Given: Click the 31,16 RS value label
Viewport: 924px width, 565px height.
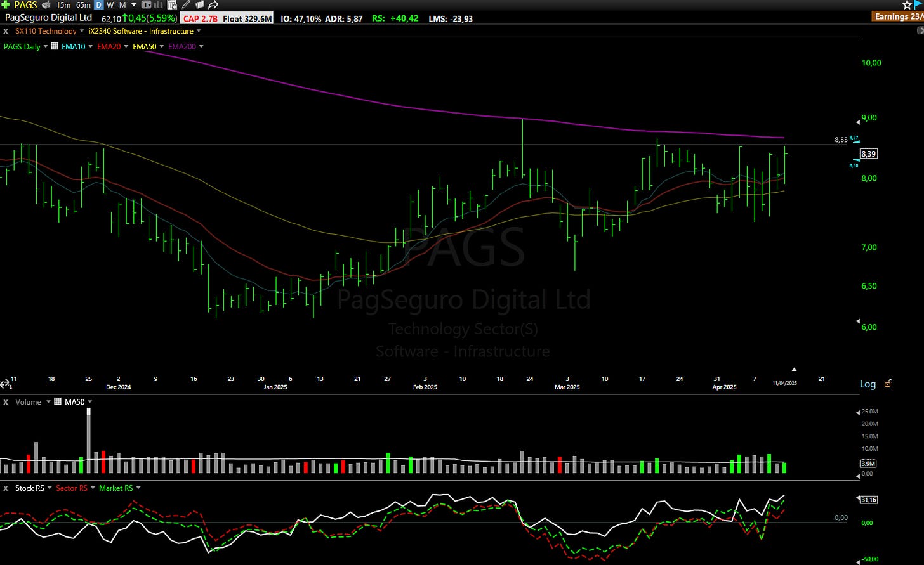Looking at the screenshot, I should [x=869, y=500].
